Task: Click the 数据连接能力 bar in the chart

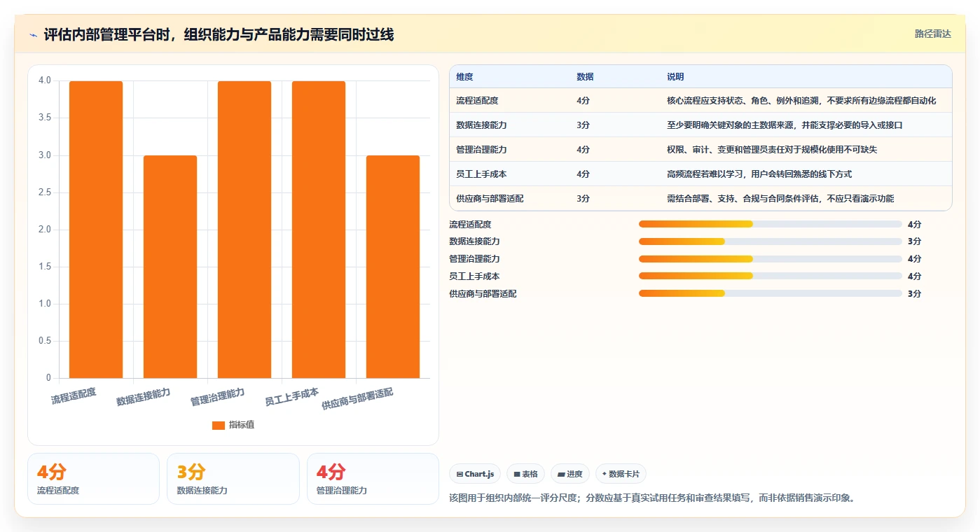Action: tap(170, 267)
